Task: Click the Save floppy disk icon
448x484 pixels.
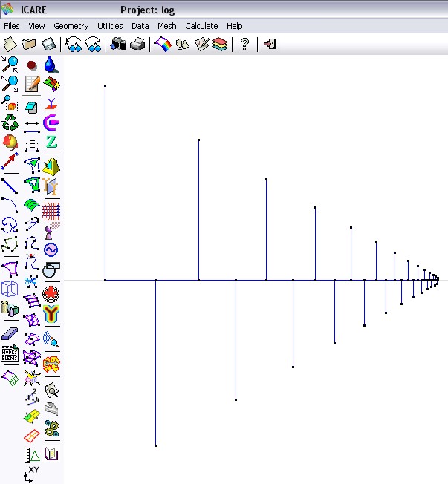Action: (x=48, y=45)
